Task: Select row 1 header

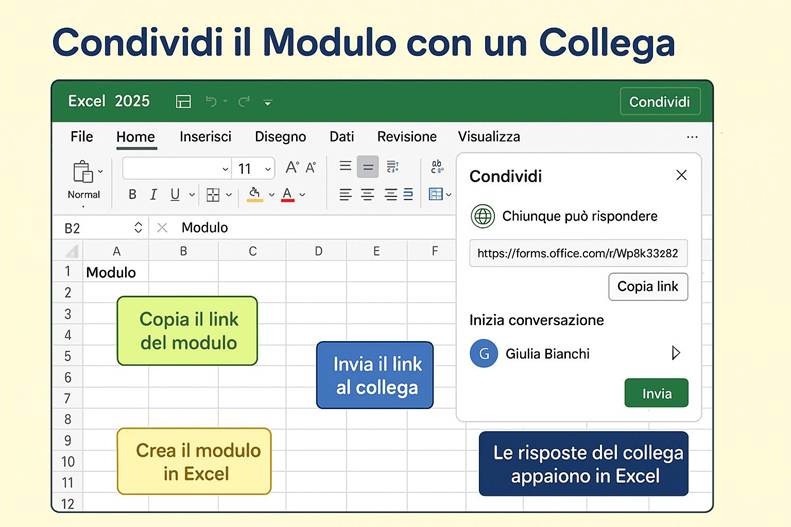Action: tap(68, 272)
